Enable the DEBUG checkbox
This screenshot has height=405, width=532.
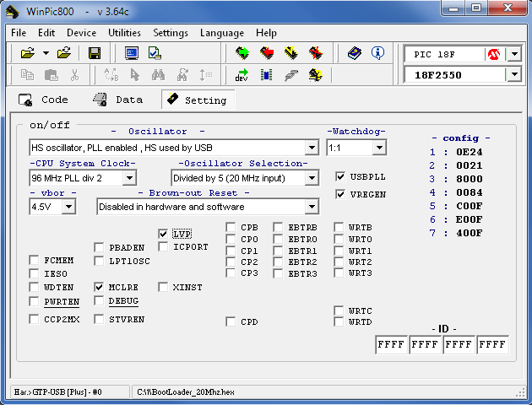click(99, 300)
